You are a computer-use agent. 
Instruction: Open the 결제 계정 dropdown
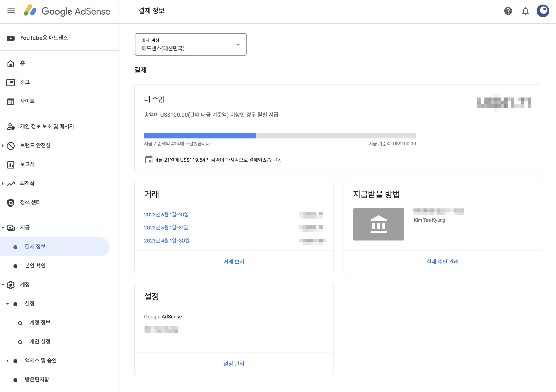191,45
